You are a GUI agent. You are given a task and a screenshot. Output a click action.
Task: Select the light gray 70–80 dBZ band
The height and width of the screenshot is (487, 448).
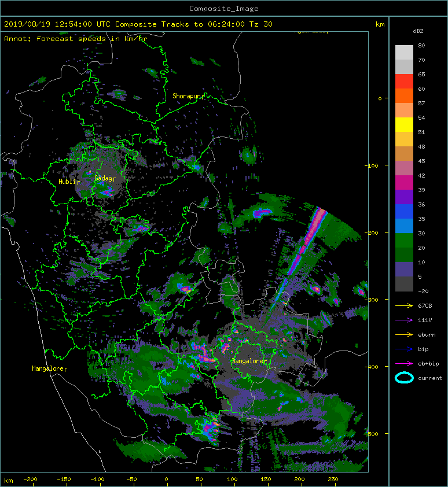404,53
